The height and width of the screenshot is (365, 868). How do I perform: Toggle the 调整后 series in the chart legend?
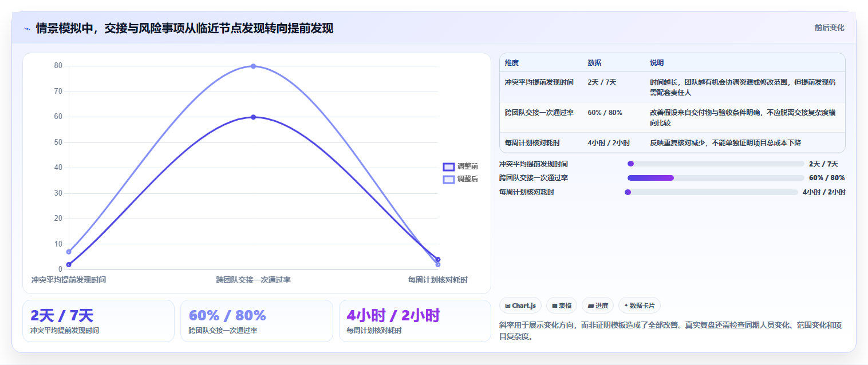[x=460, y=179]
